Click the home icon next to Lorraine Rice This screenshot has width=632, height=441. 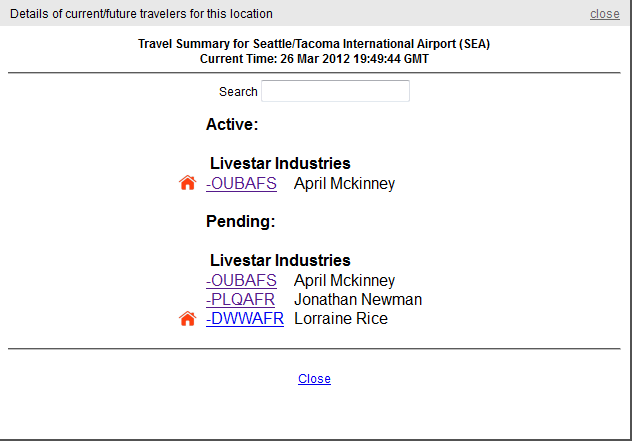pos(187,318)
